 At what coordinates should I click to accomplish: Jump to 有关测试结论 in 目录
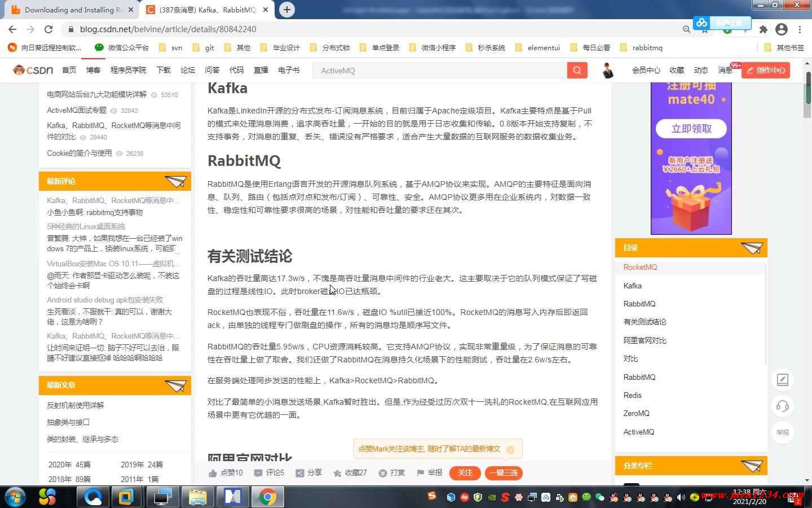pyautogui.click(x=645, y=322)
